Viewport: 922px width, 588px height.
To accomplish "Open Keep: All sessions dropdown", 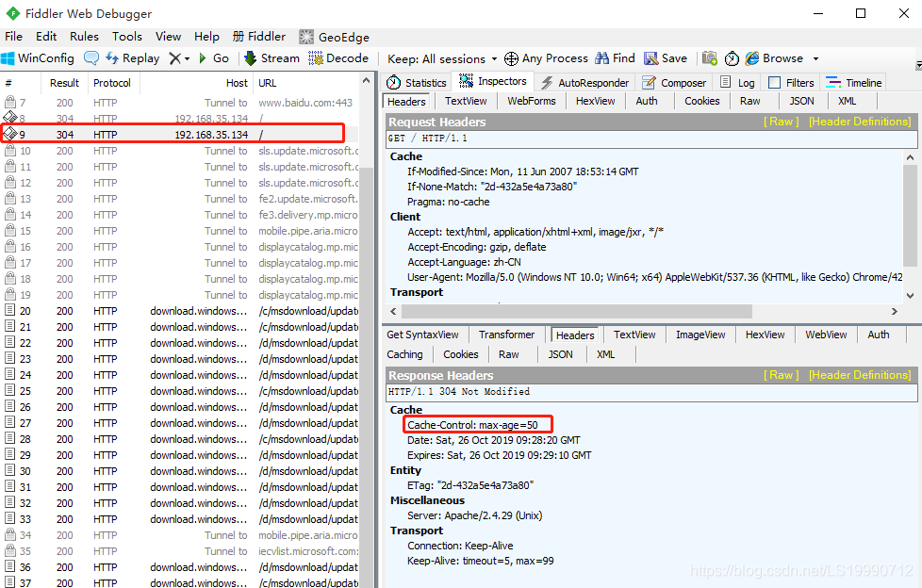I will pos(442,58).
